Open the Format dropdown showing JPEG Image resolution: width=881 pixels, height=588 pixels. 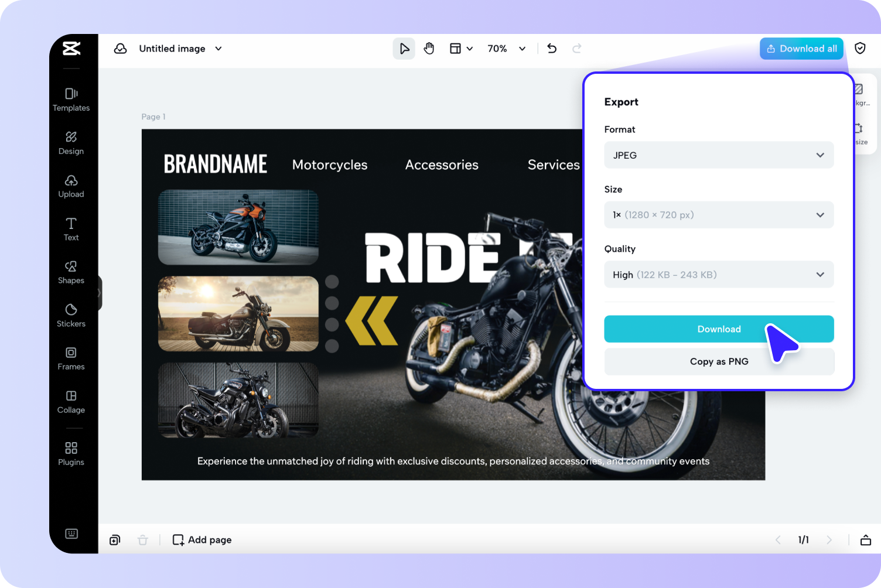(719, 155)
